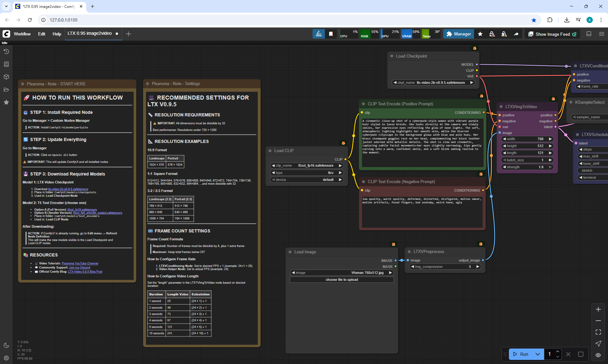Viewport: 608px width, 364px height.
Task: Click the zoom in plus icon
Action: coord(598,309)
